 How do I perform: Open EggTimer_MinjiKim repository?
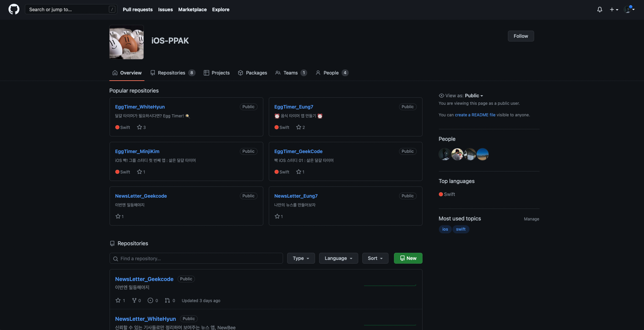(137, 151)
